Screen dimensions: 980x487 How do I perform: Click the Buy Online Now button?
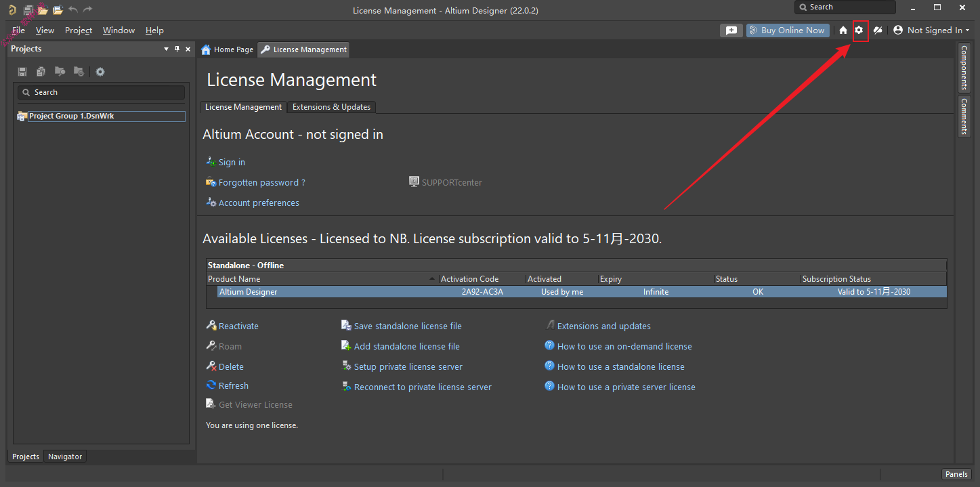tap(788, 30)
